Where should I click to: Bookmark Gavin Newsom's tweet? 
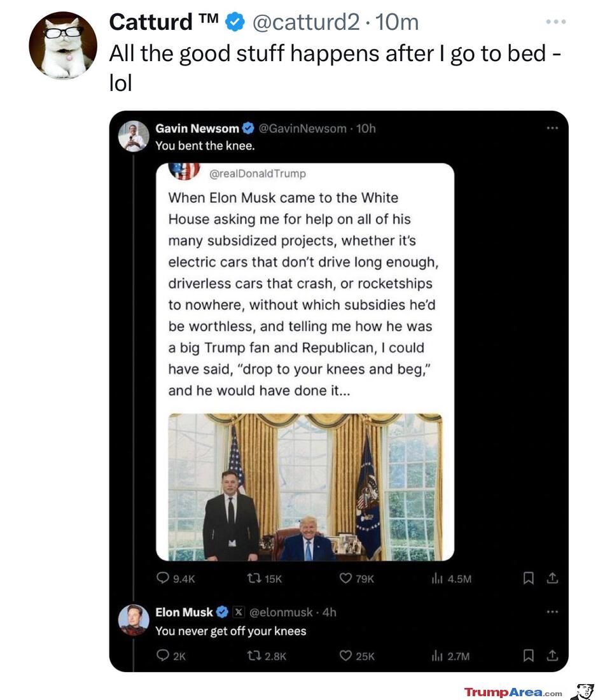point(529,578)
